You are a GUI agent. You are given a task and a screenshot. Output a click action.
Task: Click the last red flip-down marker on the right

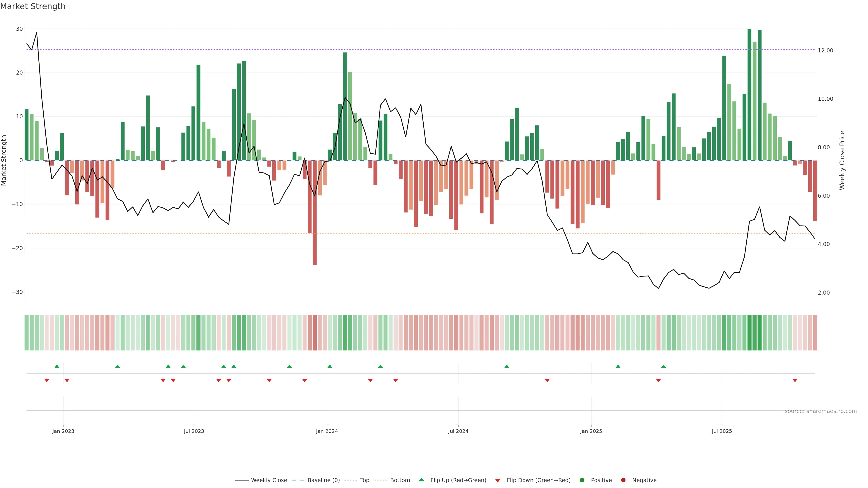coord(795,380)
